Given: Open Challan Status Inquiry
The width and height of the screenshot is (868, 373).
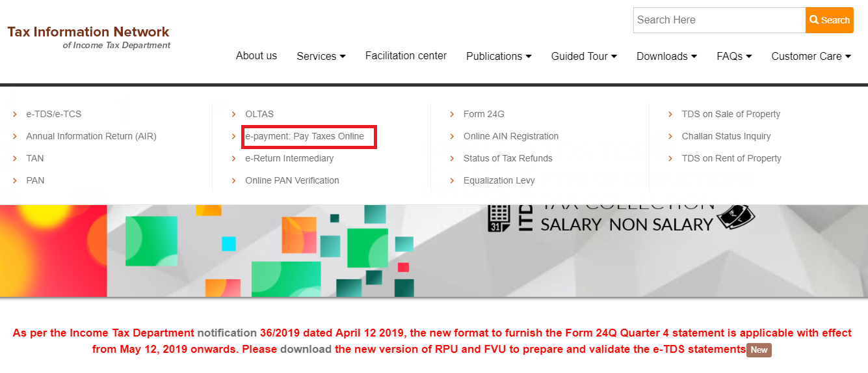Looking at the screenshot, I should [x=726, y=136].
